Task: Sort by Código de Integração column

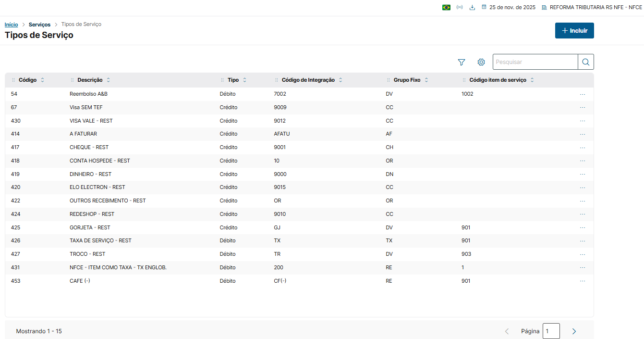Action: [340, 80]
